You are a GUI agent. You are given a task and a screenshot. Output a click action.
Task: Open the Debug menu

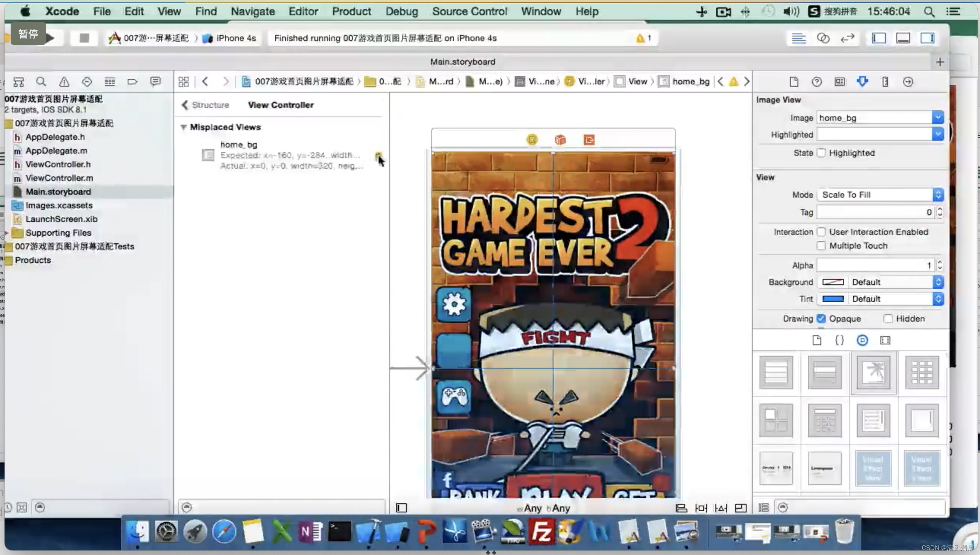point(401,11)
